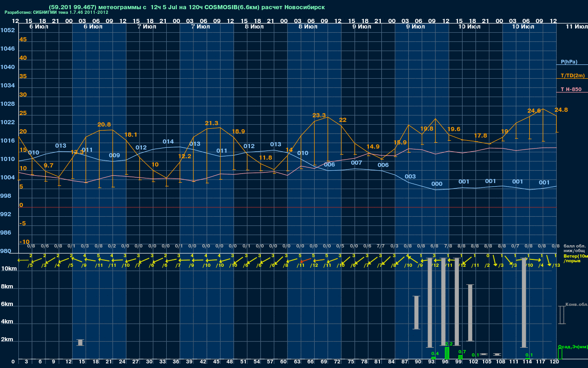588x368 pixels.
Task: Click the 'Осад,3ч(мм)' legend label
Action: [x=573, y=346]
